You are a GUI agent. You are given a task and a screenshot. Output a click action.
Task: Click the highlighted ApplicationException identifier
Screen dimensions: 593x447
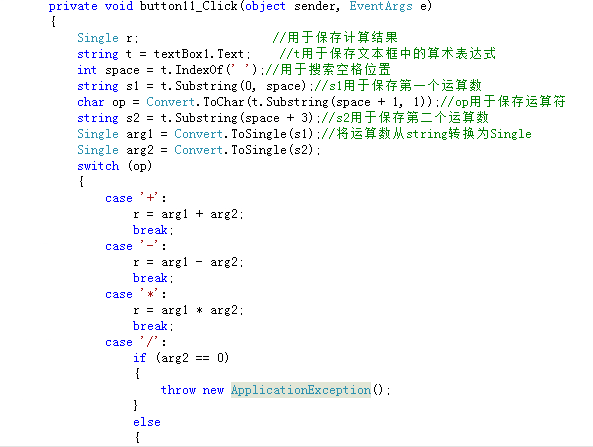tap(301, 390)
